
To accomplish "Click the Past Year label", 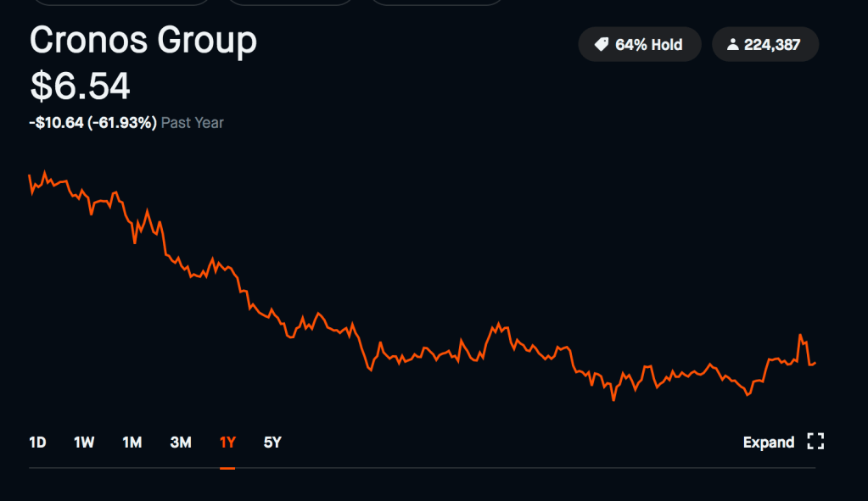I will 193,123.
